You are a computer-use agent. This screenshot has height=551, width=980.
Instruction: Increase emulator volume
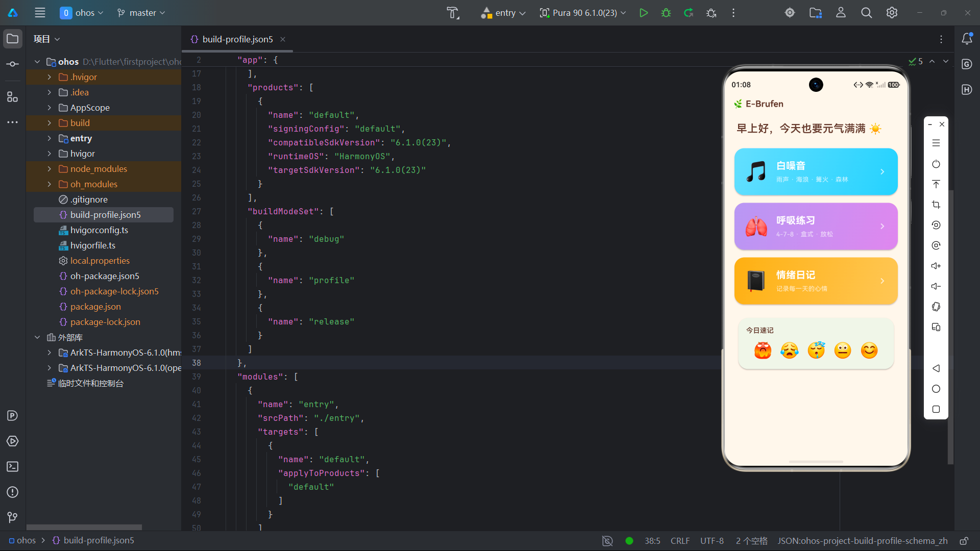point(936,266)
